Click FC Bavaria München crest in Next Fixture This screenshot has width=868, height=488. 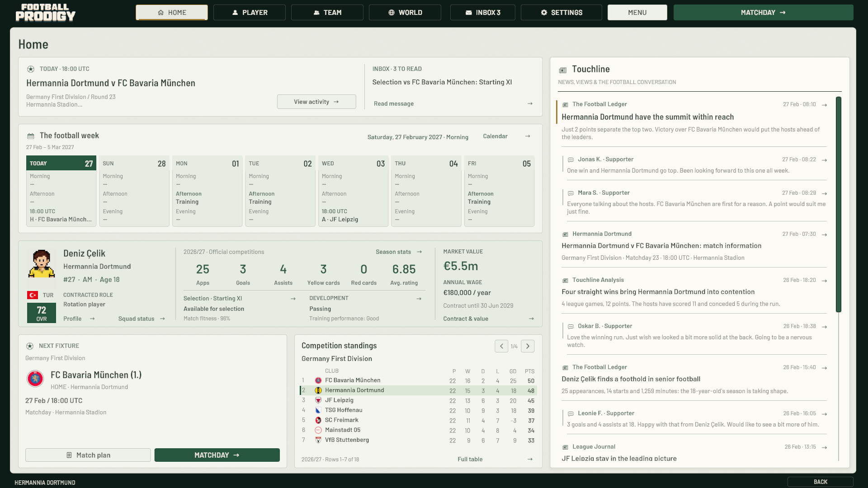35,379
